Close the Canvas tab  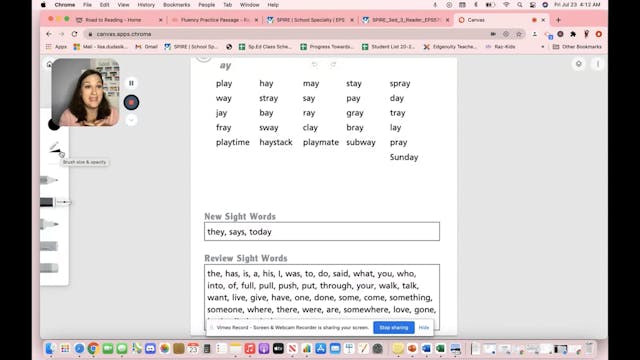pyautogui.click(x=543, y=20)
